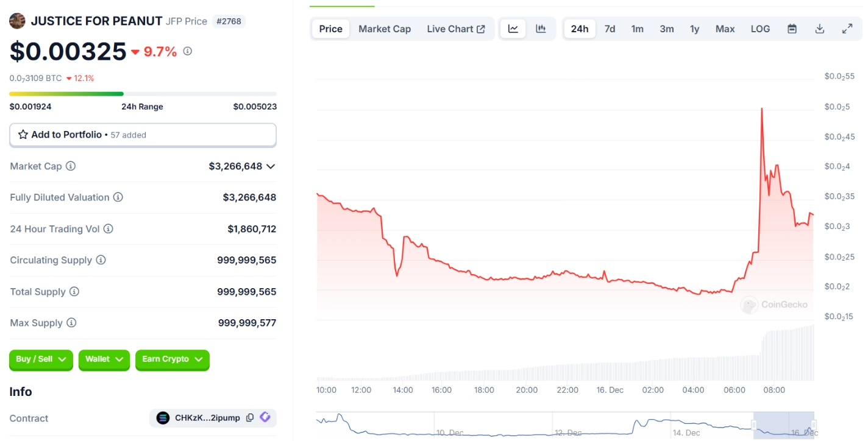The image size is (868, 441).
Task: Open the Live Chart tab
Action: click(x=456, y=29)
